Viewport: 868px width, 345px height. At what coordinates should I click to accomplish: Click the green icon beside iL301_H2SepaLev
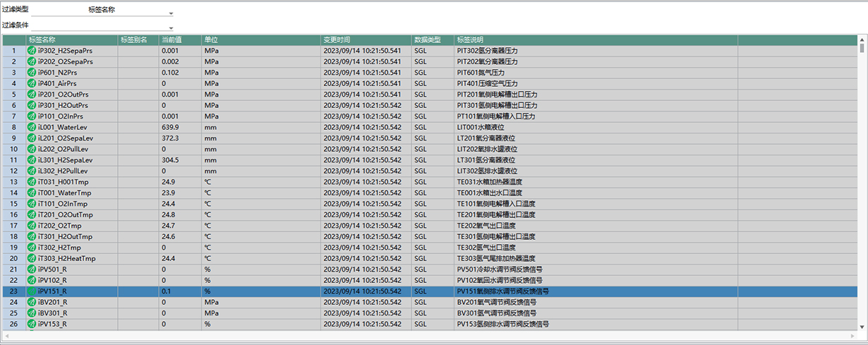point(31,160)
